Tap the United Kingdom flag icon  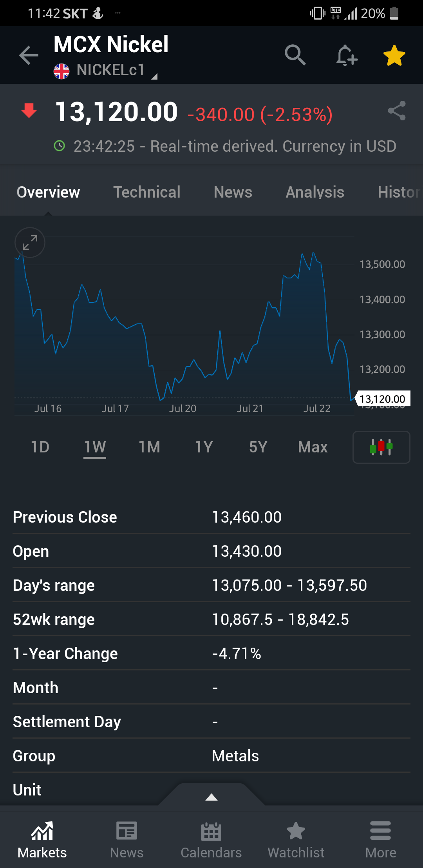click(61, 71)
